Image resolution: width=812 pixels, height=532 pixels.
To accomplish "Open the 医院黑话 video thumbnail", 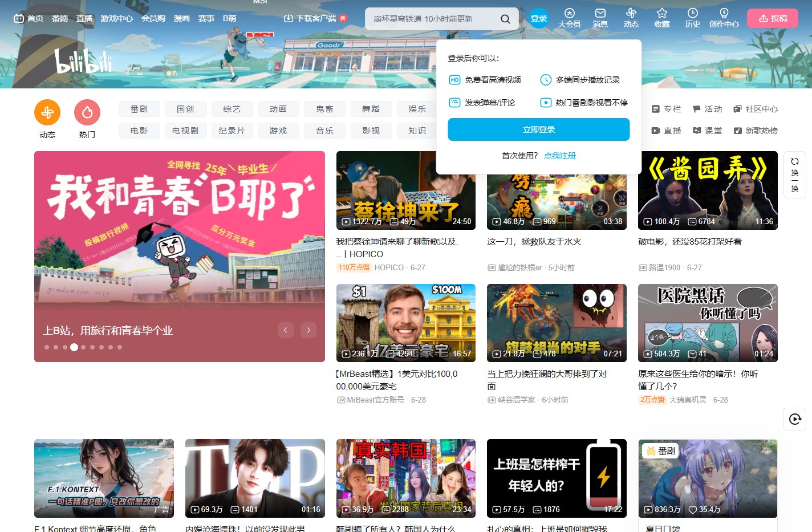I will (x=708, y=323).
